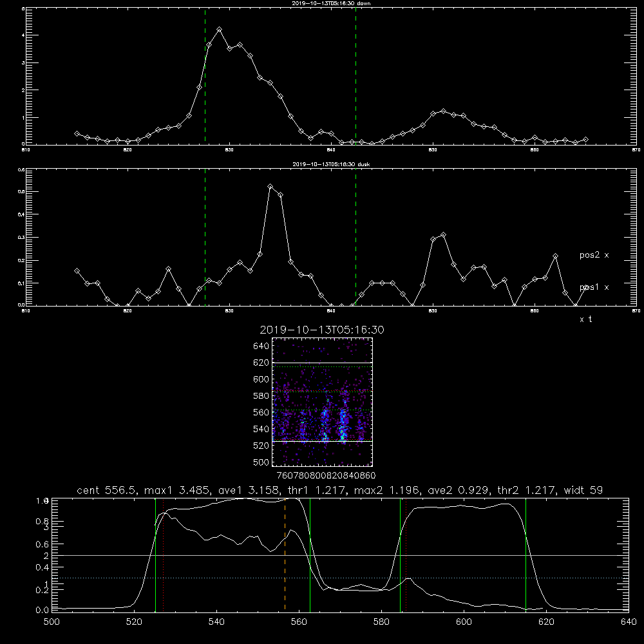
Task: Select the secondary peak point near 851 in dawn plot
Action: click(x=443, y=111)
